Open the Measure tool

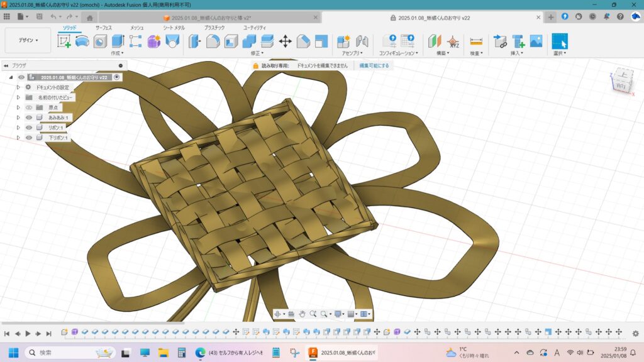pyautogui.click(x=476, y=41)
